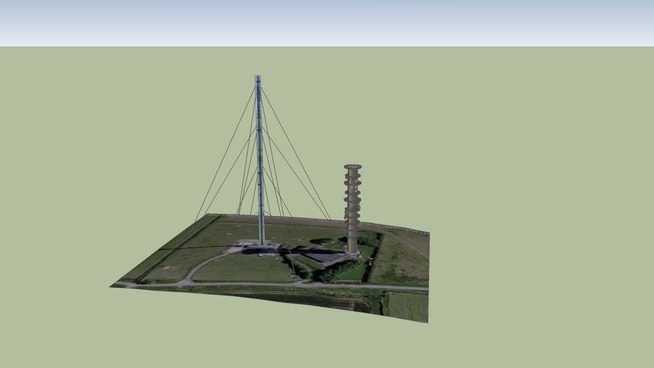Select the straight road crossing the terrain front
The image size is (654, 368).
[271, 285]
